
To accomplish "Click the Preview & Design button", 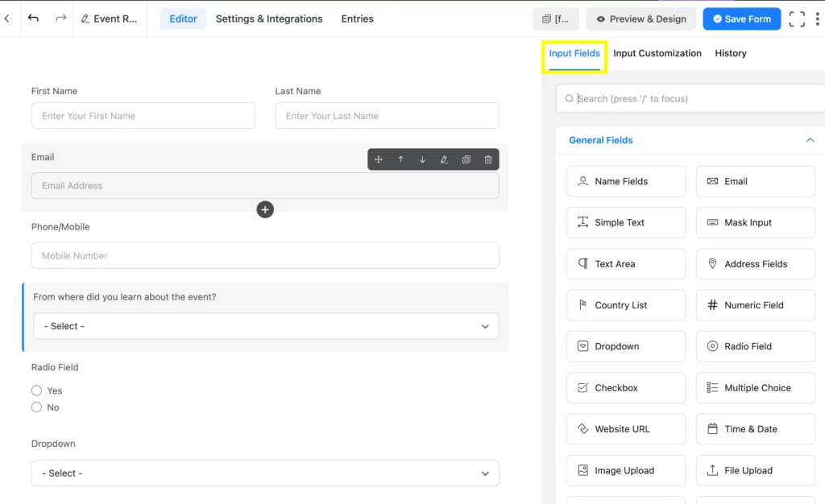I will [x=641, y=19].
